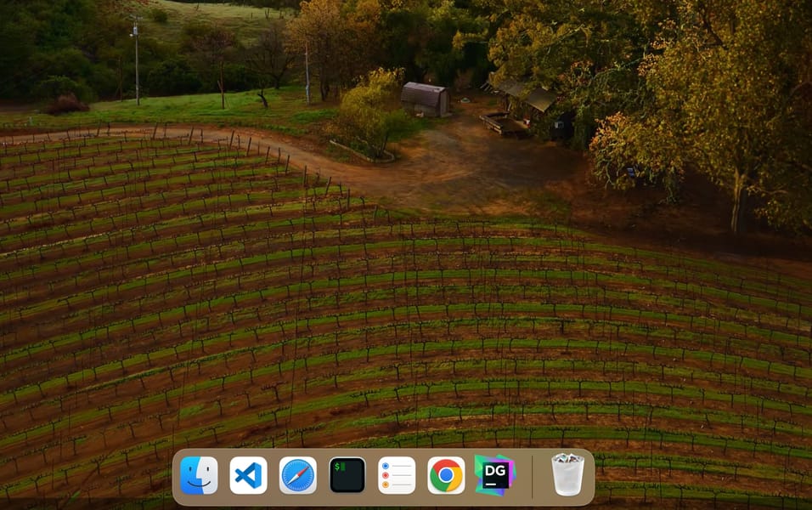Launch Google Chrome from the dock

tap(446, 475)
